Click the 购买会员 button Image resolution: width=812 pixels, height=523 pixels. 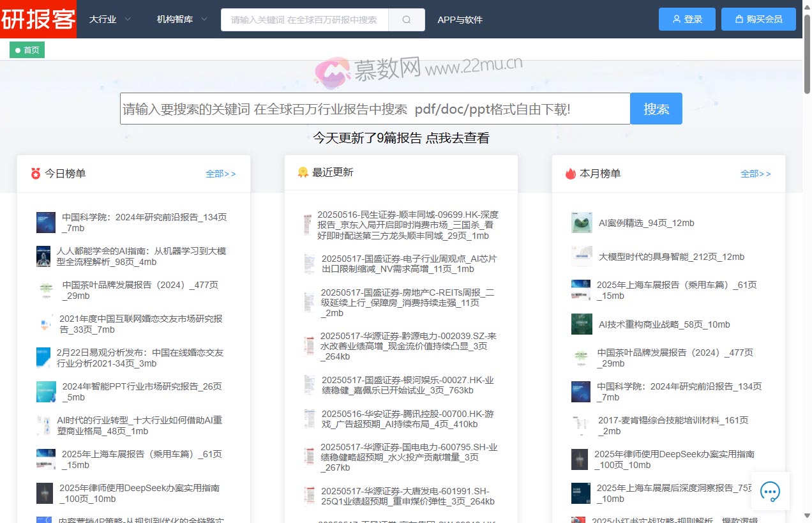(758, 19)
